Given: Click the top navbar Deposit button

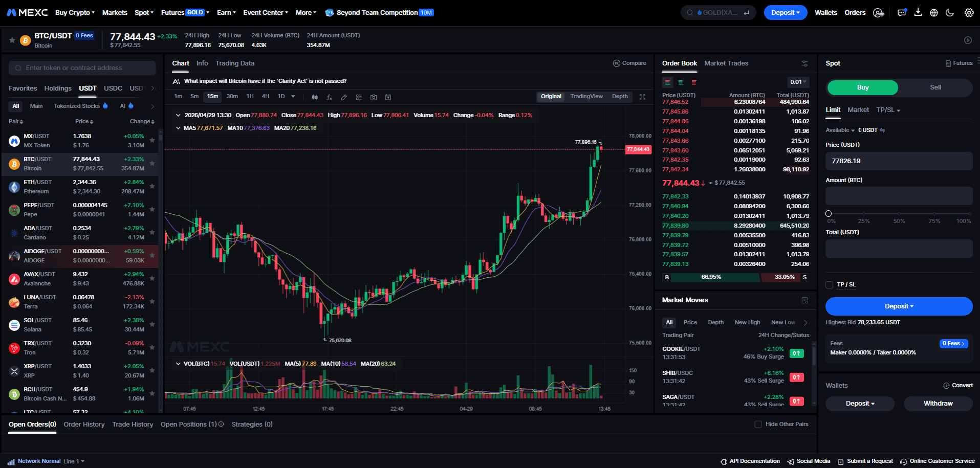Looking at the screenshot, I should coord(785,13).
